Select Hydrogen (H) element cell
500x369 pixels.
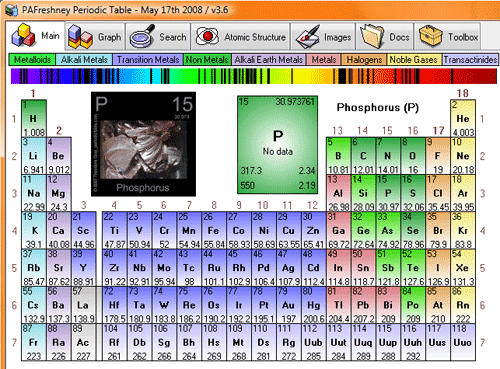click(x=34, y=118)
